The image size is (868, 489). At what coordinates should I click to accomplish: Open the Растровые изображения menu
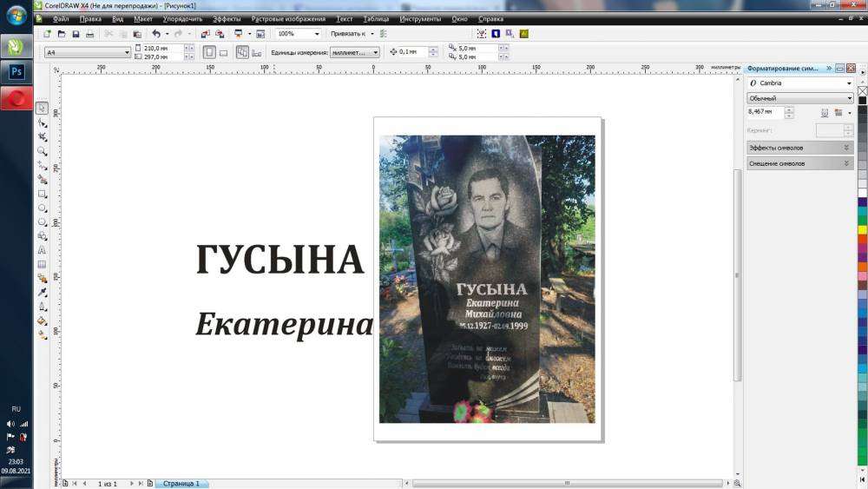point(288,19)
